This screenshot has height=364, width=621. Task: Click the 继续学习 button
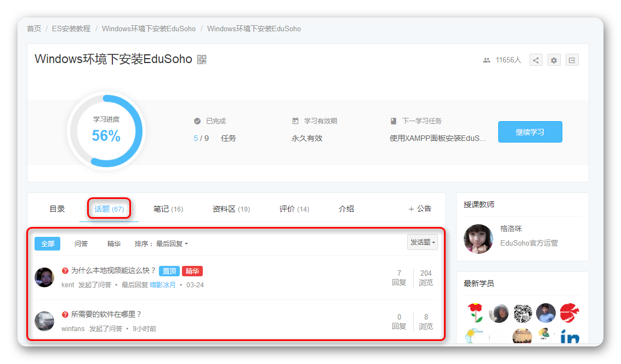click(530, 132)
